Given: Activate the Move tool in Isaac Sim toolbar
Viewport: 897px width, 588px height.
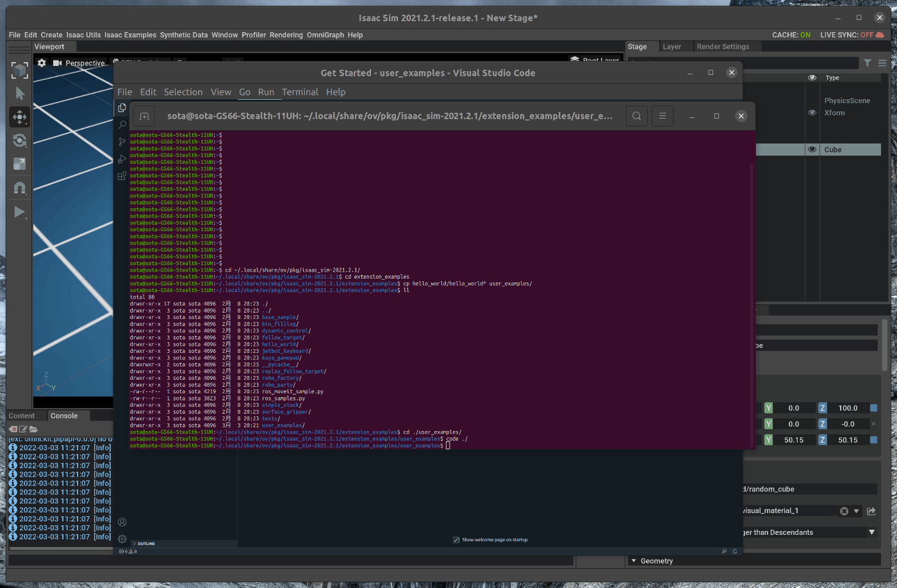Looking at the screenshot, I should (x=20, y=117).
